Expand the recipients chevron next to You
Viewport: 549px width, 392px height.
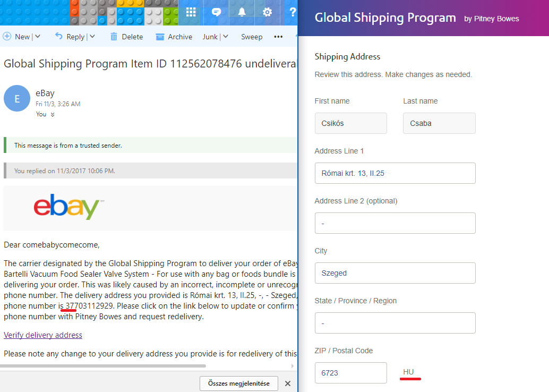[x=52, y=115]
